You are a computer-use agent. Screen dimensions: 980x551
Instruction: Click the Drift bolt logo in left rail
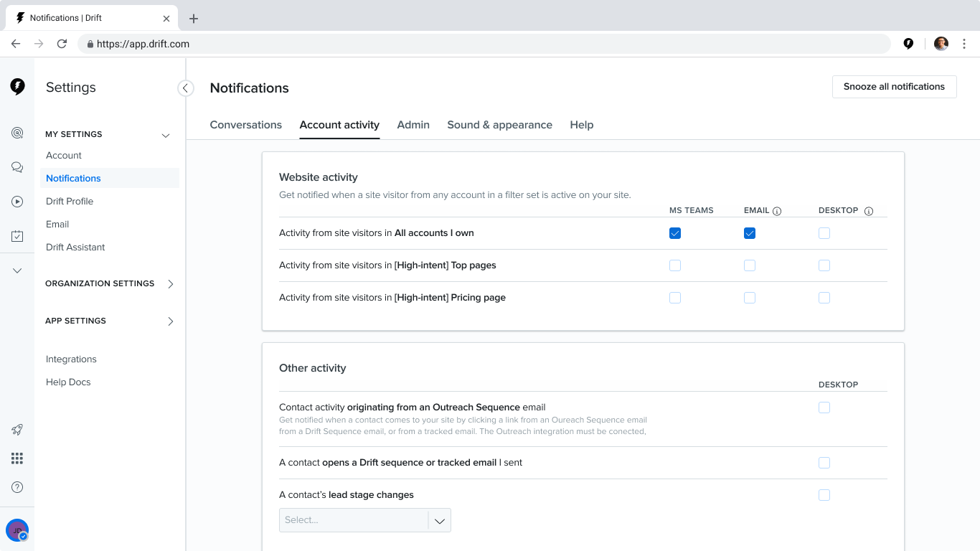coord(17,87)
